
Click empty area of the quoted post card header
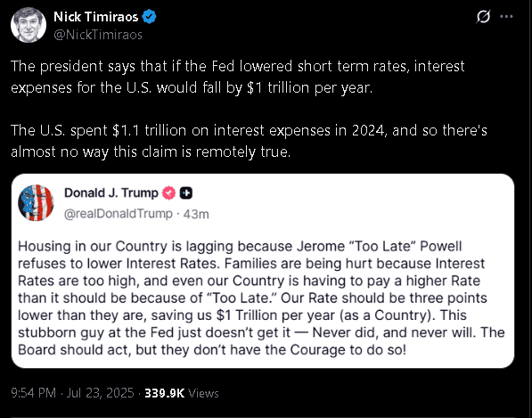click(356, 202)
